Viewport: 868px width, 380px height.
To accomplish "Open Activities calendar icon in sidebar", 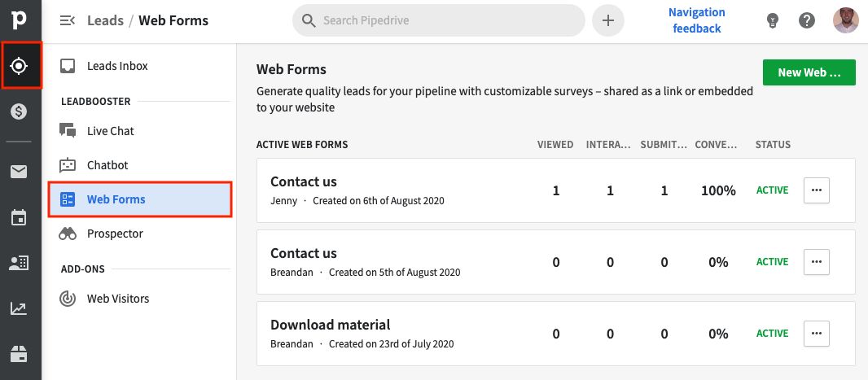I will pos(19,217).
